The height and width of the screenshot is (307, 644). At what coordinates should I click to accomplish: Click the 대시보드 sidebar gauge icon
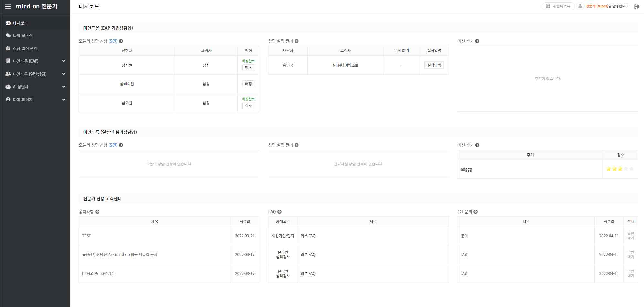8,23
